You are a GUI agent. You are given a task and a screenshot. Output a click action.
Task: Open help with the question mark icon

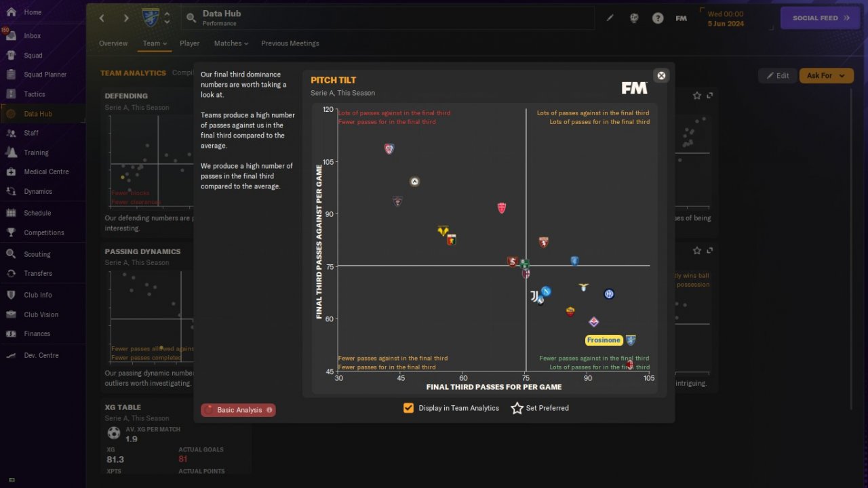658,18
